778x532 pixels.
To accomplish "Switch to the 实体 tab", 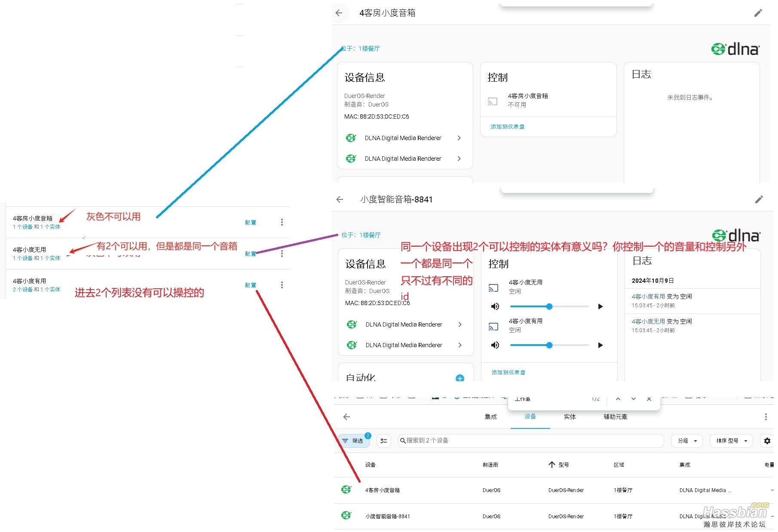I will (570, 417).
